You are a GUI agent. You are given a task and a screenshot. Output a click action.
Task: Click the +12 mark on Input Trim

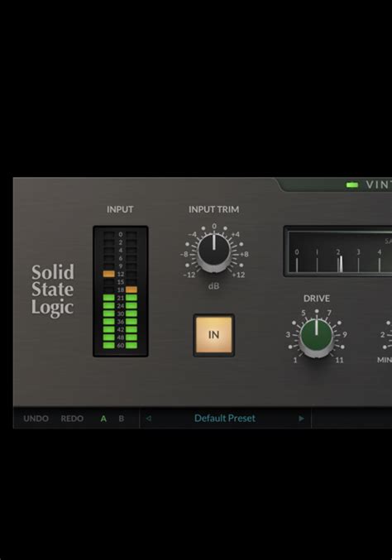(238, 275)
